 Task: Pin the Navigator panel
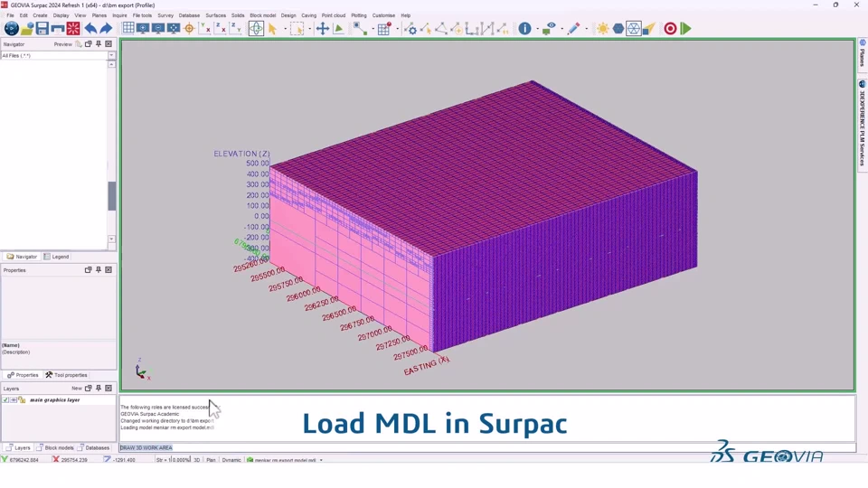pos(99,43)
